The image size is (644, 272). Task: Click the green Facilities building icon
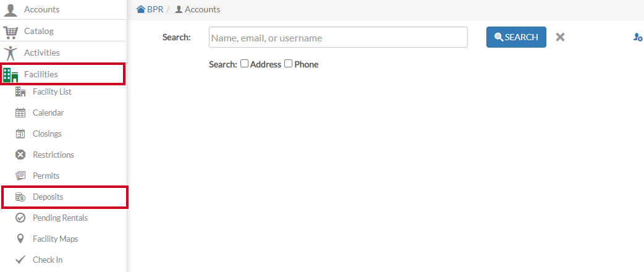pyautogui.click(x=11, y=75)
